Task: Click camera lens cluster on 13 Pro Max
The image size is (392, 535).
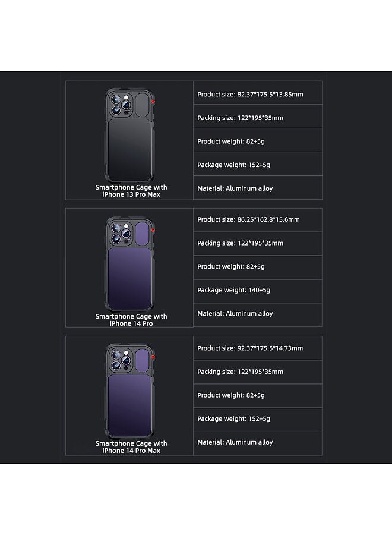Action: pos(121,105)
